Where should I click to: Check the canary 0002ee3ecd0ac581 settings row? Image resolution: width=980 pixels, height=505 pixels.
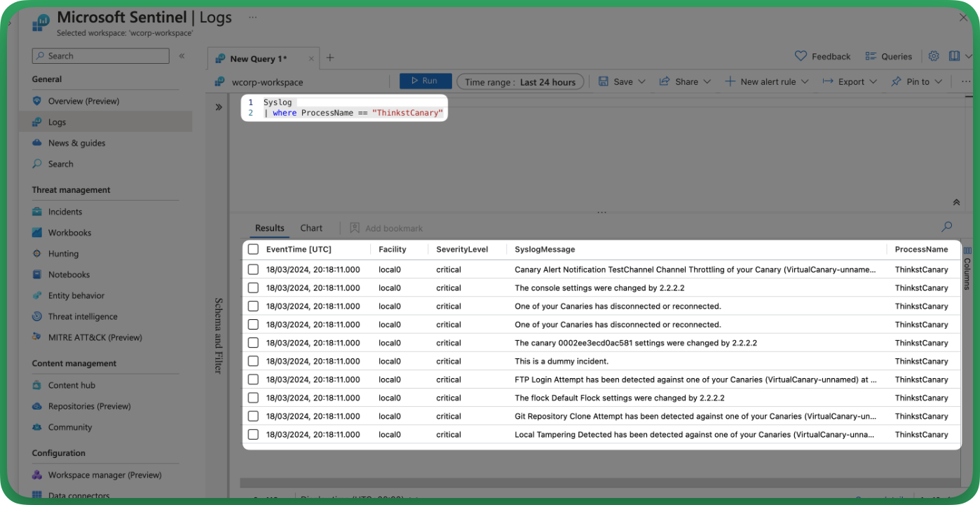pos(253,343)
